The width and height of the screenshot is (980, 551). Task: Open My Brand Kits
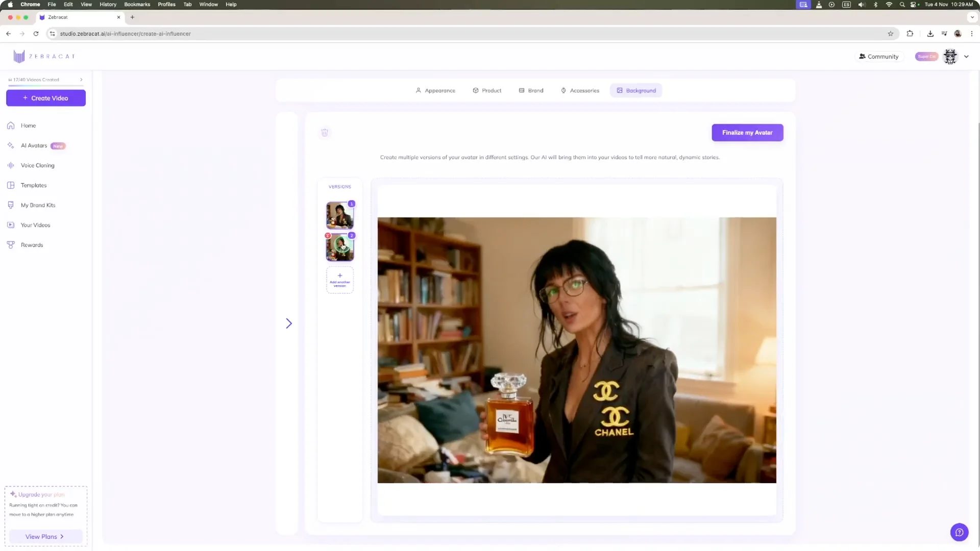click(x=38, y=205)
